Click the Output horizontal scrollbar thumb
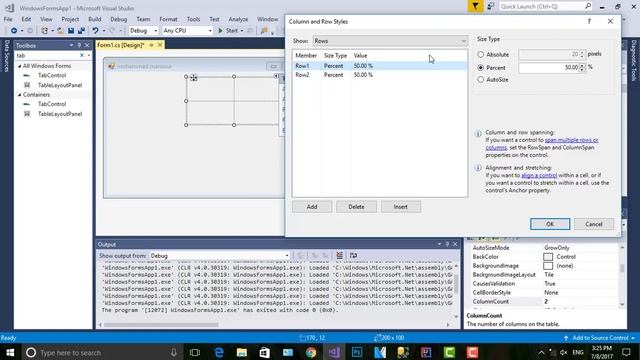Screen dimensions: 640x360 tap(161, 325)
